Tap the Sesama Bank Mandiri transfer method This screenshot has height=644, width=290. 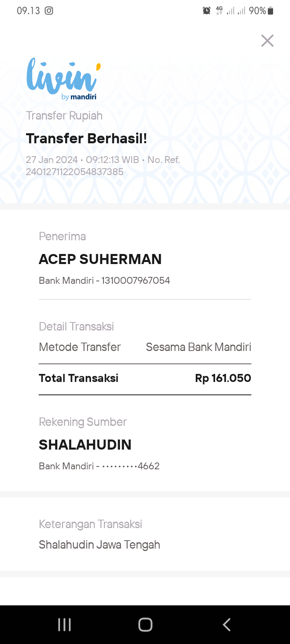(x=199, y=347)
